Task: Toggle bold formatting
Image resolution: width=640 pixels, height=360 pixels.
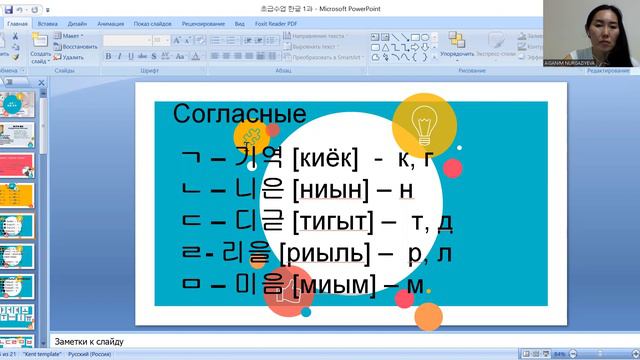Action: pos(108,56)
